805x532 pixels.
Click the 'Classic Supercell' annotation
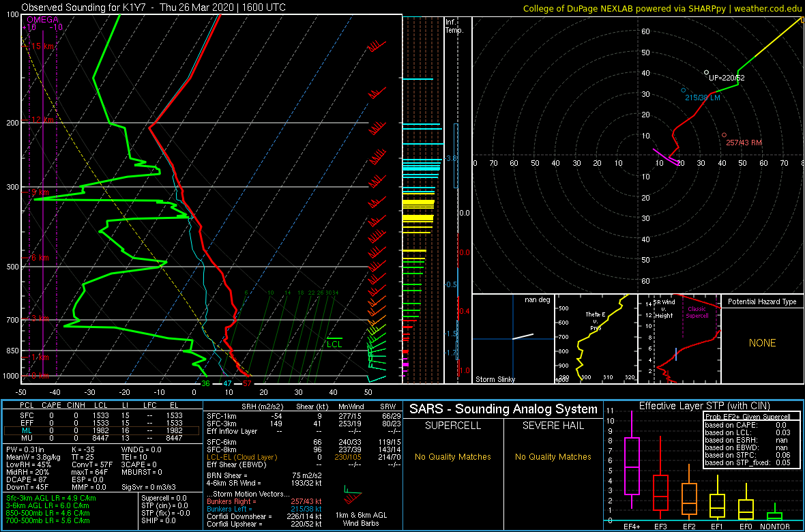[x=697, y=312]
